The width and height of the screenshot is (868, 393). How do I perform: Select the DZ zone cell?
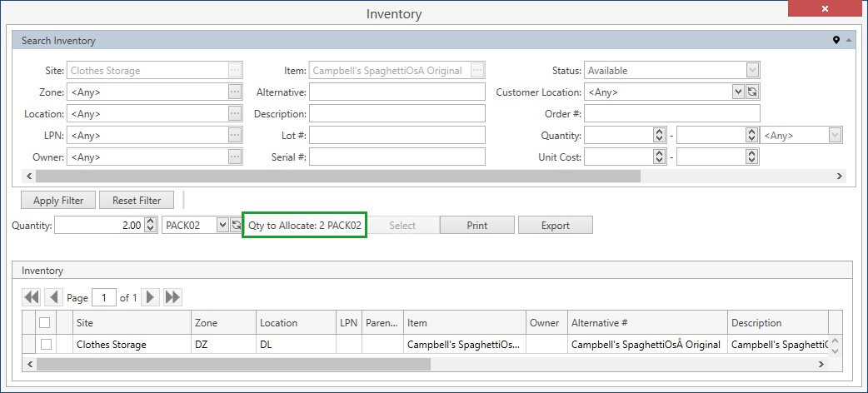point(223,344)
